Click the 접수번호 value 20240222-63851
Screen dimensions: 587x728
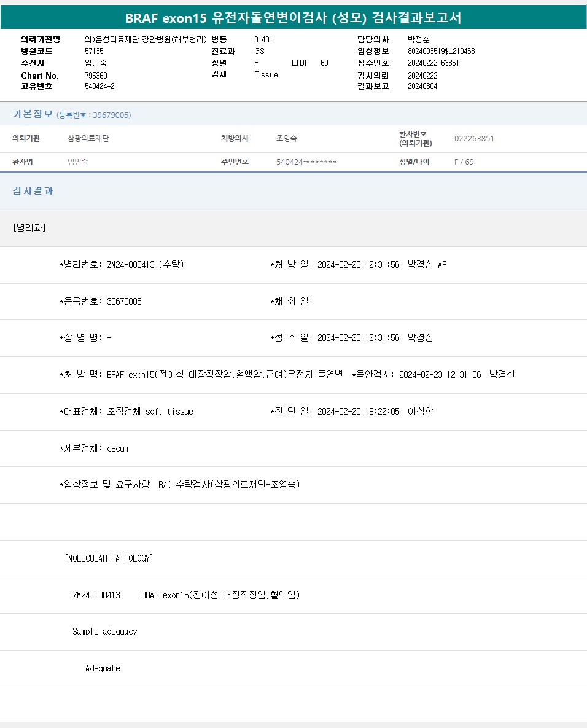click(x=433, y=63)
